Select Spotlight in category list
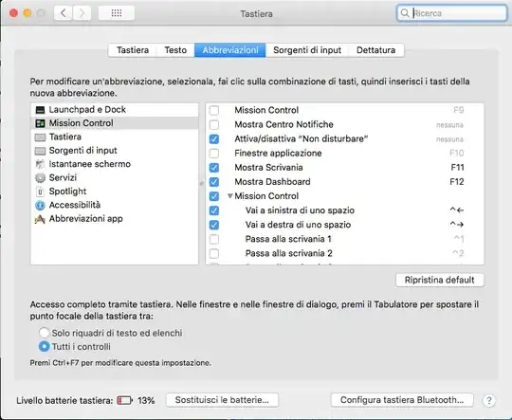 click(115, 192)
